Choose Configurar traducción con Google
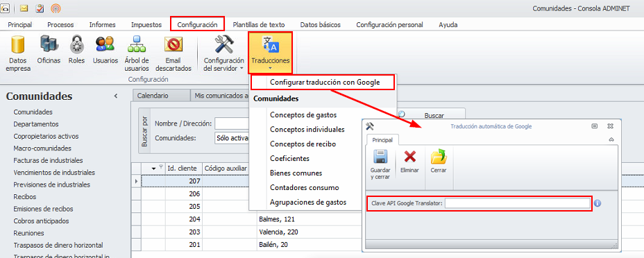Image resolution: width=644 pixels, height=258 pixels. coord(323,82)
